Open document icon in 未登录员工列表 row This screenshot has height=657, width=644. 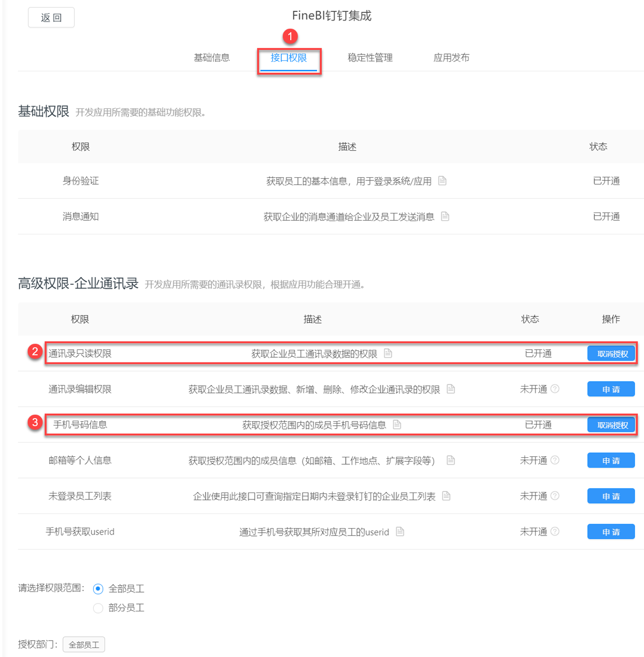(x=446, y=496)
